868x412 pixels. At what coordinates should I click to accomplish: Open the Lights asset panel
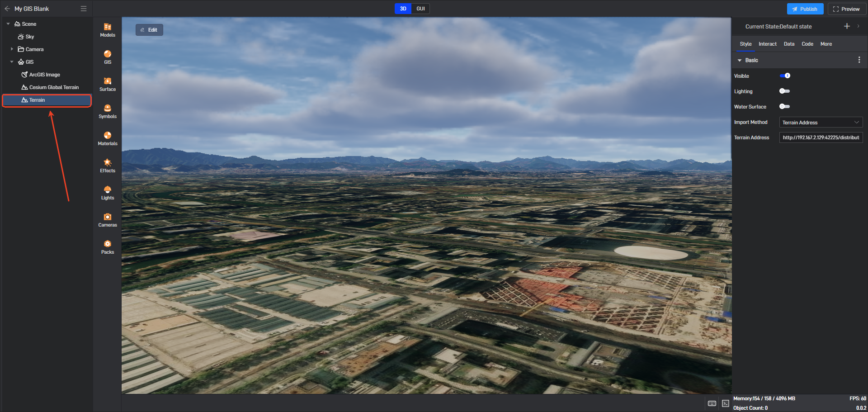108,193
